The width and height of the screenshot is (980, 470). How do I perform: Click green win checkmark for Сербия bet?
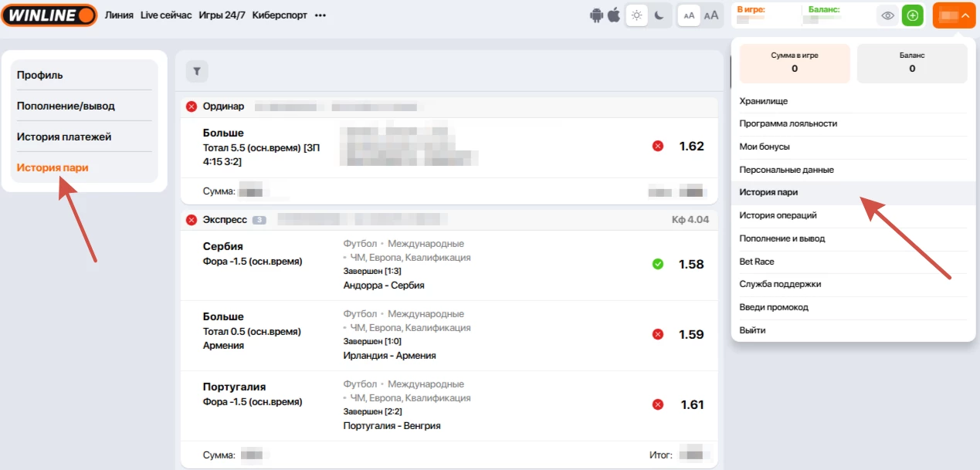click(x=658, y=264)
